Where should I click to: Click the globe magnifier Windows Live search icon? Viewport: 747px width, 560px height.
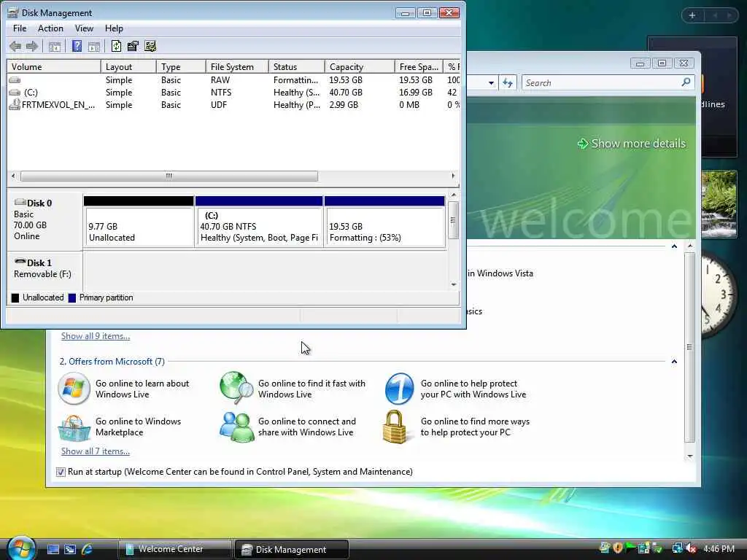coord(236,388)
